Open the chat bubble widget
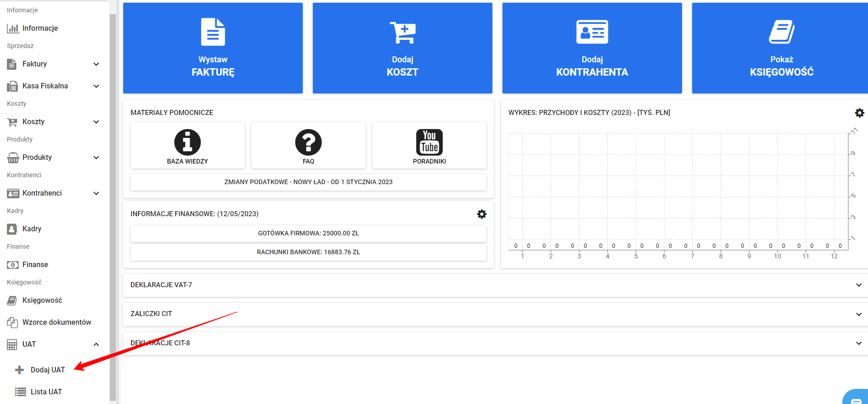Image resolution: width=868 pixels, height=404 pixels. [856, 398]
